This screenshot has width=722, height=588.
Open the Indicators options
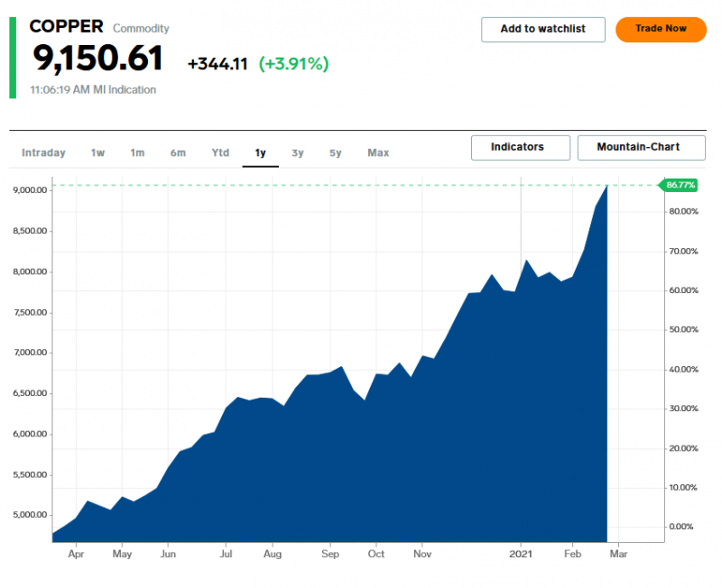point(521,147)
